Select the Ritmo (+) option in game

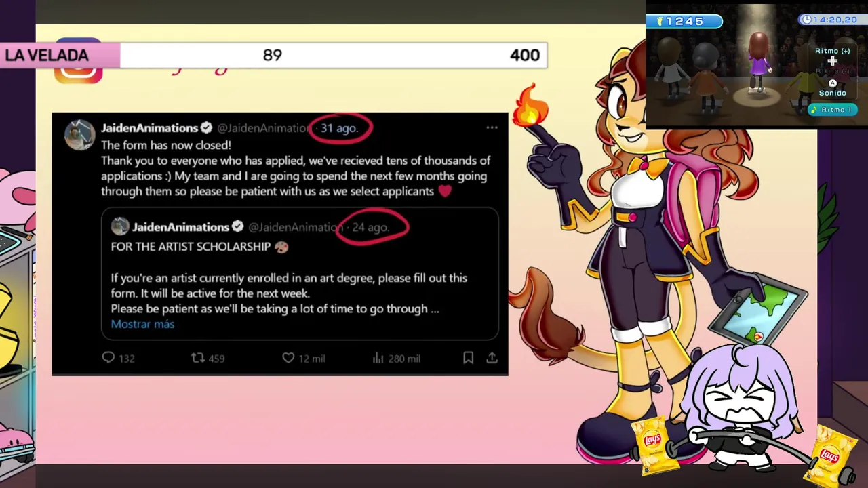[x=832, y=51]
